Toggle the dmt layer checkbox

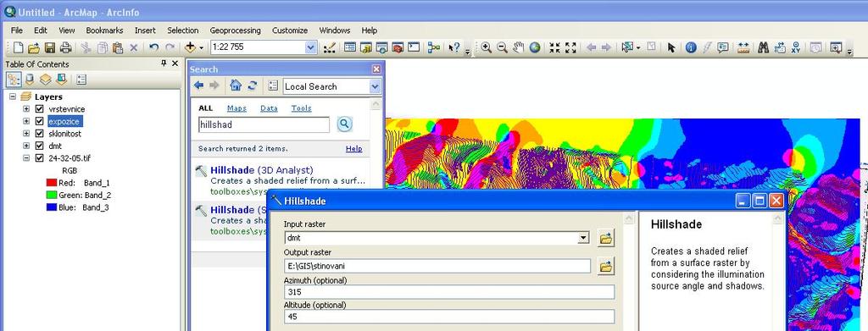tap(39, 146)
